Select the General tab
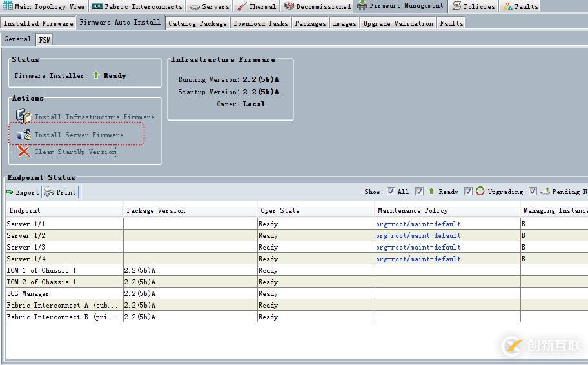The image size is (588, 365). [17, 39]
